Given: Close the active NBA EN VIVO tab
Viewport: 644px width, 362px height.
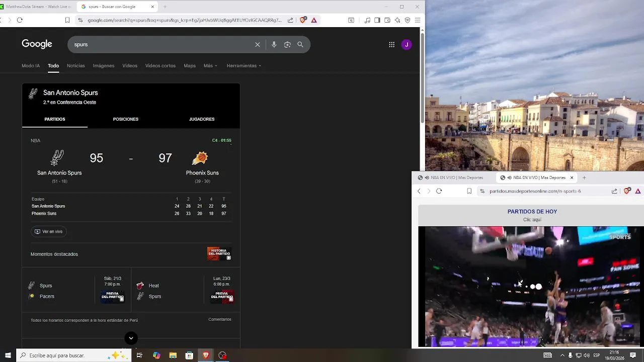Looking at the screenshot, I should (572, 177).
